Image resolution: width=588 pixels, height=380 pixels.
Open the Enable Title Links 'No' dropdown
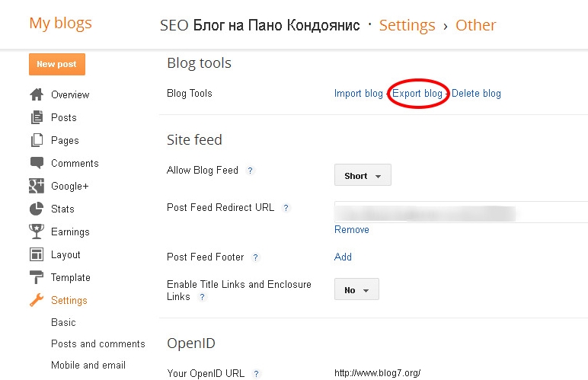356,289
